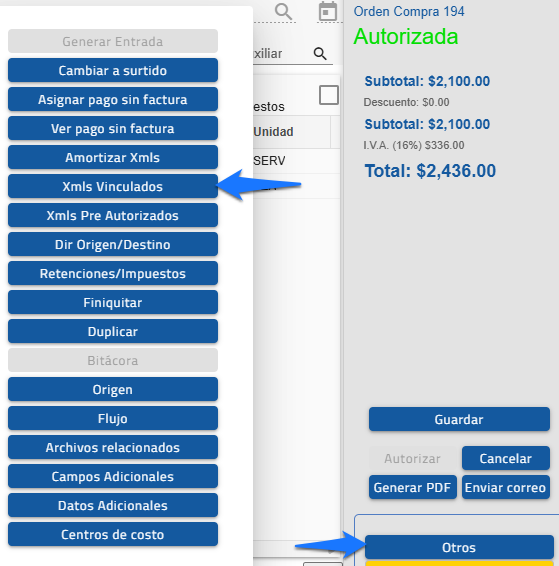This screenshot has height=566, width=559.
Task: Click the greyed Bitácora button
Action: click(x=113, y=360)
